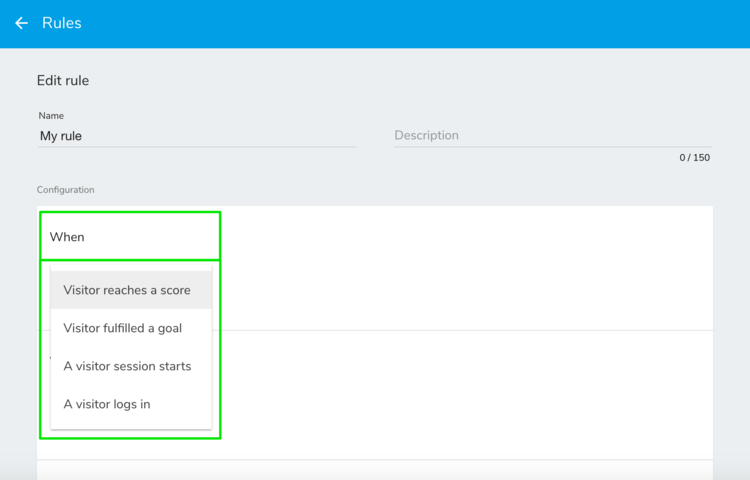Go back using the arrow beside Rules

coord(22,23)
